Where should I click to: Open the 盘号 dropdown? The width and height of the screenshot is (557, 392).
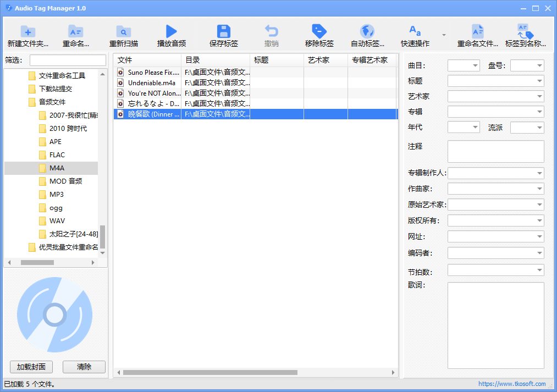[x=527, y=65]
